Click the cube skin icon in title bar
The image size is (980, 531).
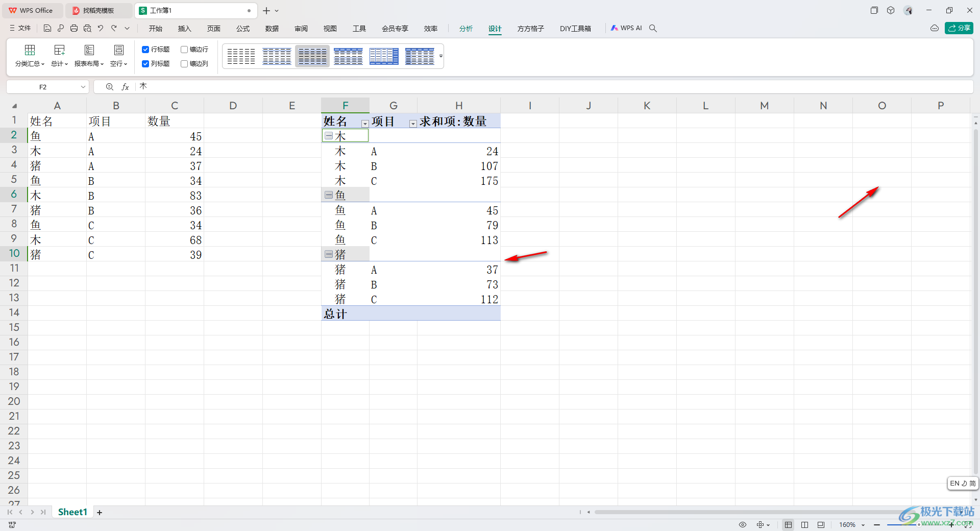point(891,10)
